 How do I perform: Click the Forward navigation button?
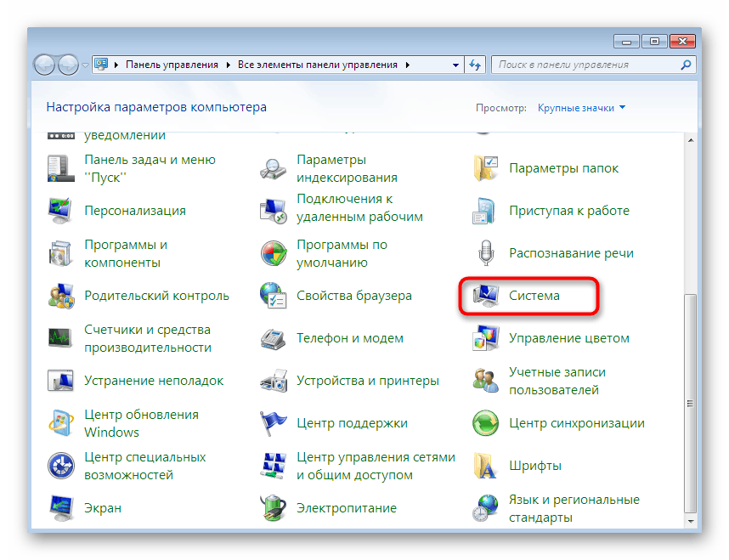click(68, 65)
